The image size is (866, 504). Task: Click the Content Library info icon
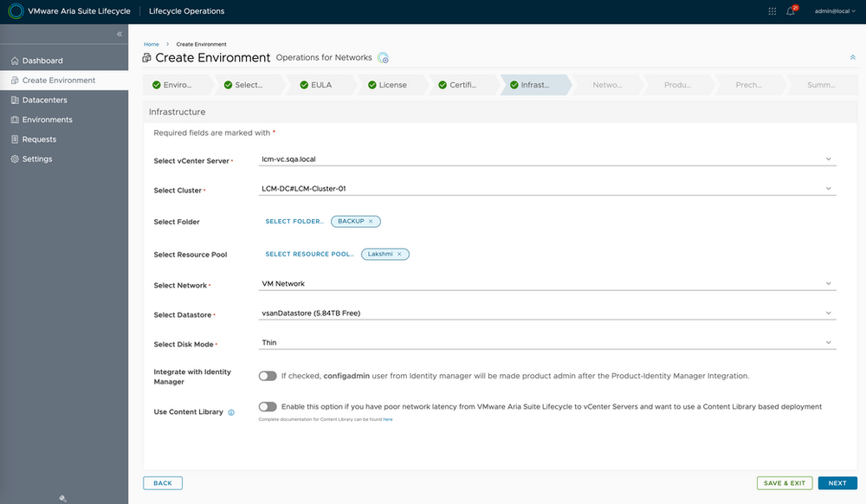click(231, 412)
